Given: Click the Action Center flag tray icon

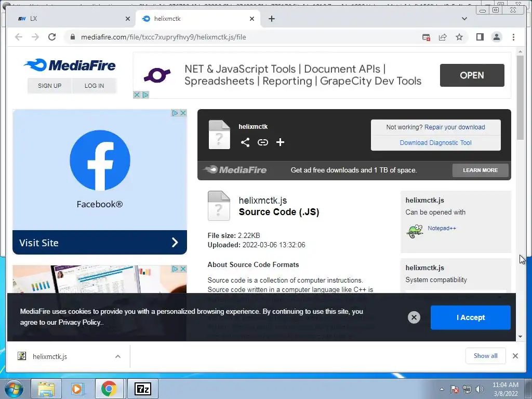Looking at the screenshot, I should tap(455, 389).
